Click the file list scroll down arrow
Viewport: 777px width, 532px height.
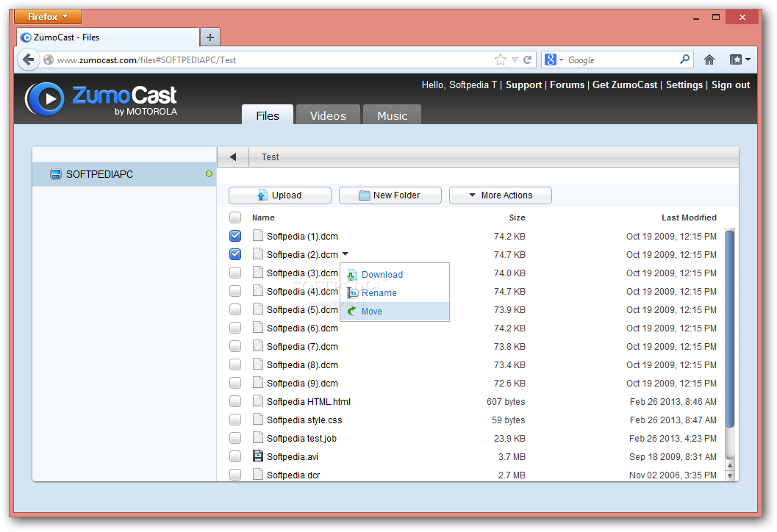click(x=729, y=475)
